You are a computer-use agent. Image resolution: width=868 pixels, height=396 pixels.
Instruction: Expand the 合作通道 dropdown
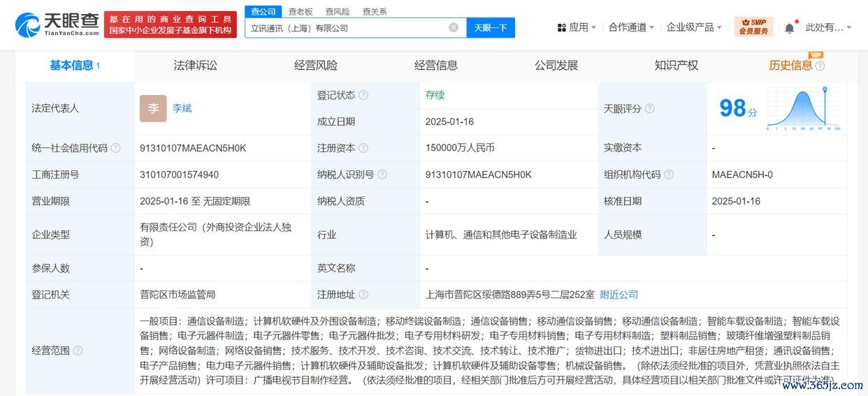pos(631,27)
